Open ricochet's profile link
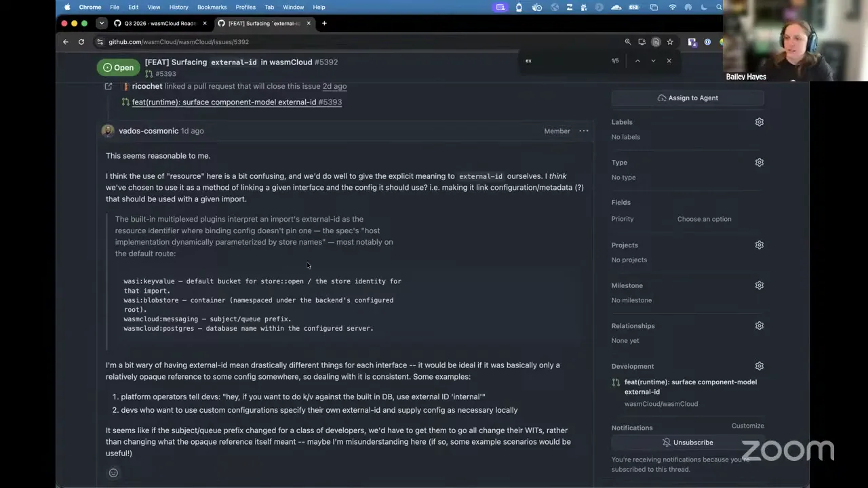This screenshot has width=868, height=488. pyautogui.click(x=147, y=86)
